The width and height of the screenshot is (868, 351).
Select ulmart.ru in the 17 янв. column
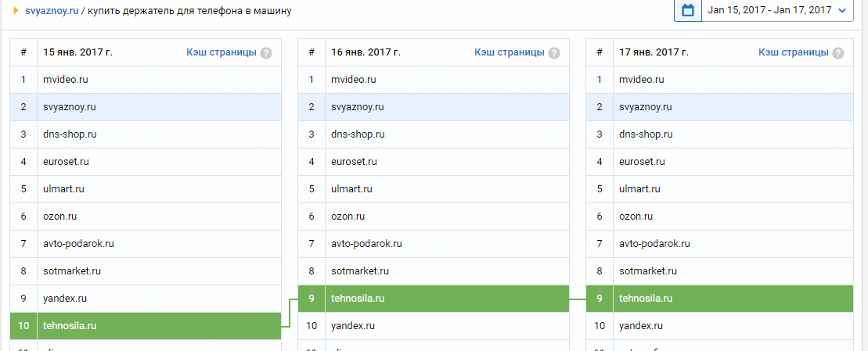click(639, 189)
